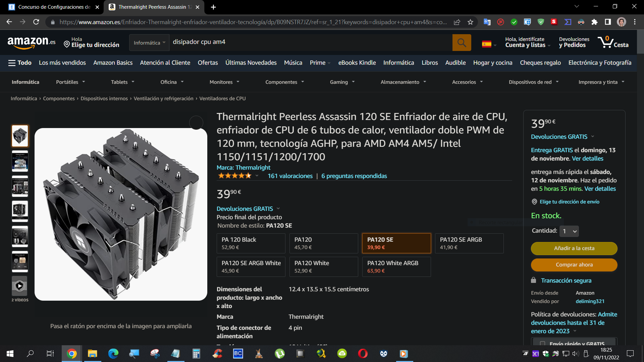Play the product video thumbnail
This screenshot has width=644, height=362.
pos(20,286)
